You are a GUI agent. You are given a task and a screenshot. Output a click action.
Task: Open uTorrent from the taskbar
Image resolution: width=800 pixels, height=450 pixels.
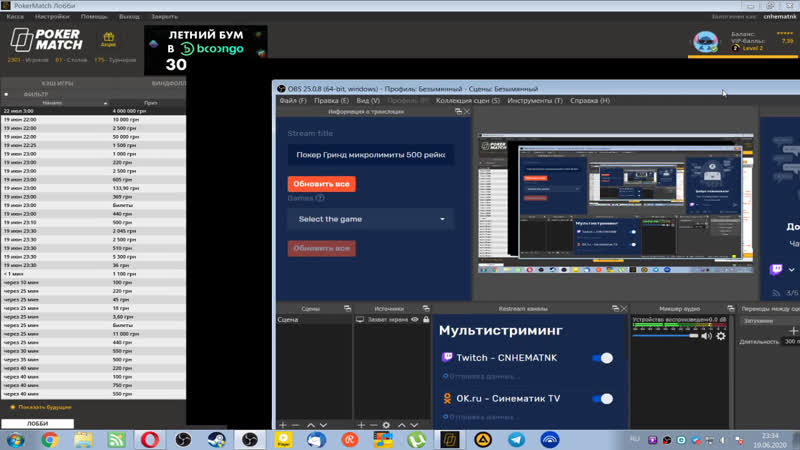416,439
